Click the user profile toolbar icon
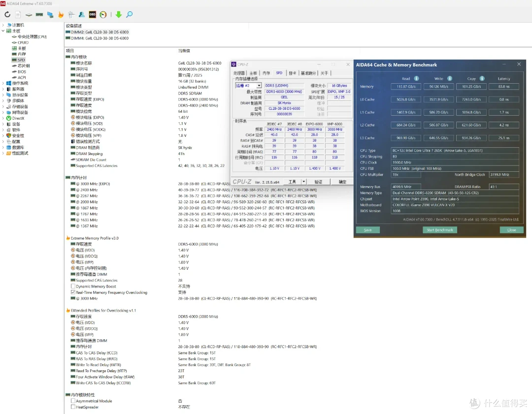The width and height of the screenshot is (532, 414). point(82,15)
